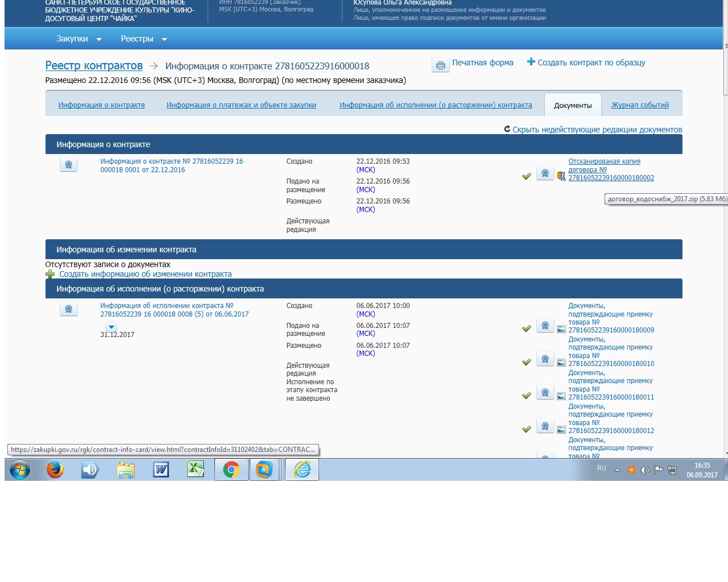Click signature badge for document ending 180010
The height and width of the screenshot is (582, 728).
click(545, 359)
